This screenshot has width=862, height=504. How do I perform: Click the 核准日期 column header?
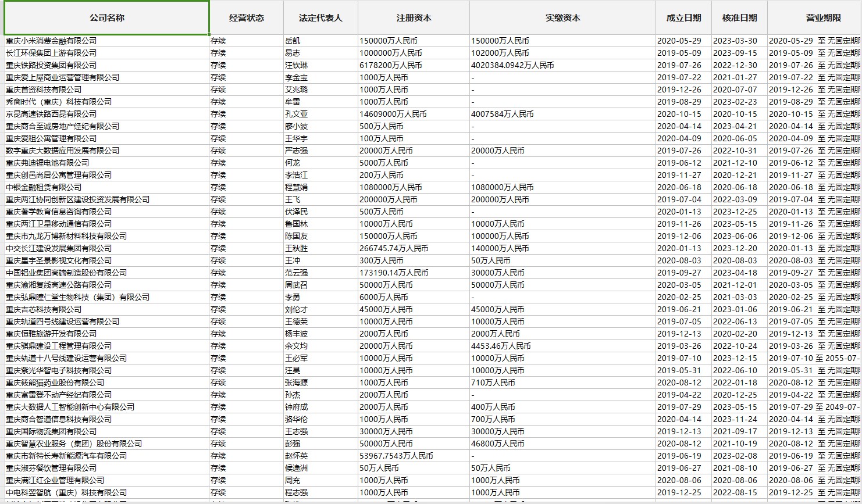[x=740, y=18]
